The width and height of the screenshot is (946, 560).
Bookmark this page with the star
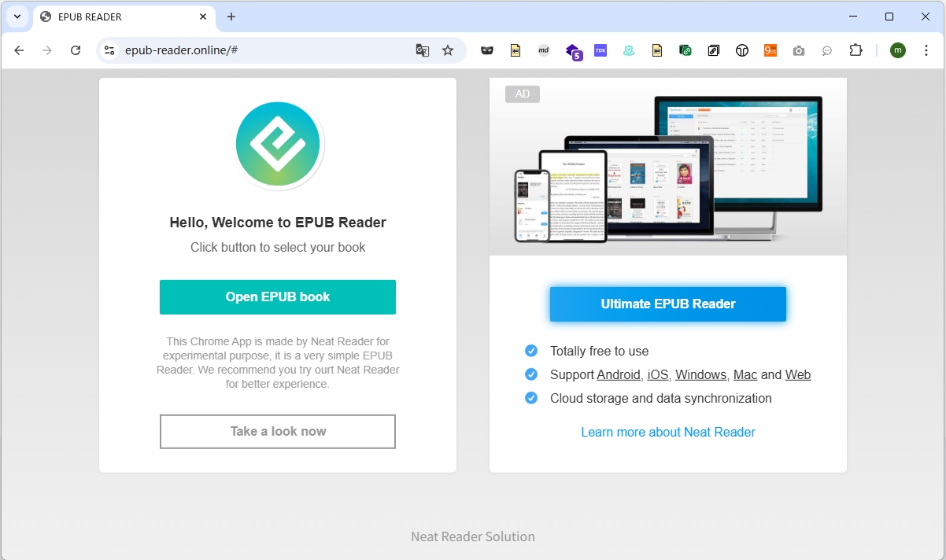pyautogui.click(x=448, y=50)
